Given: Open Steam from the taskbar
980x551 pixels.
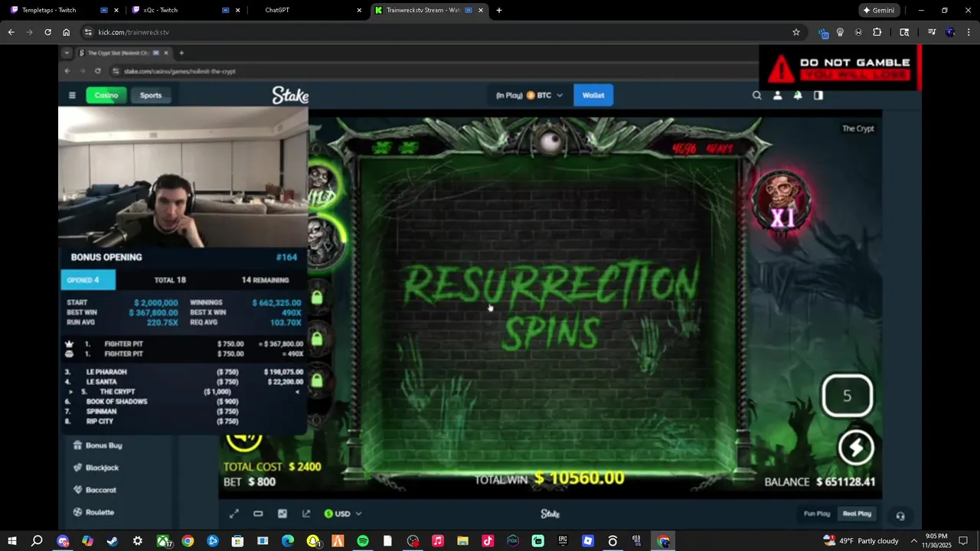Looking at the screenshot, I should click(113, 541).
